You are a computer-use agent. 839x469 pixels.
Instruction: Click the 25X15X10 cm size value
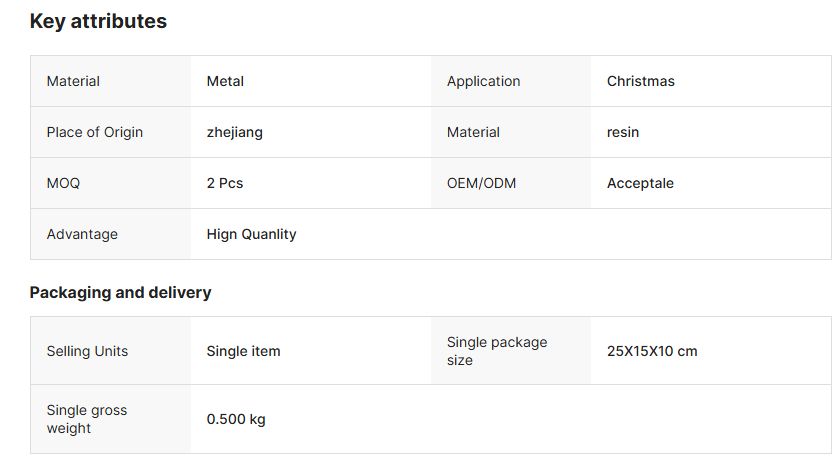(652, 351)
